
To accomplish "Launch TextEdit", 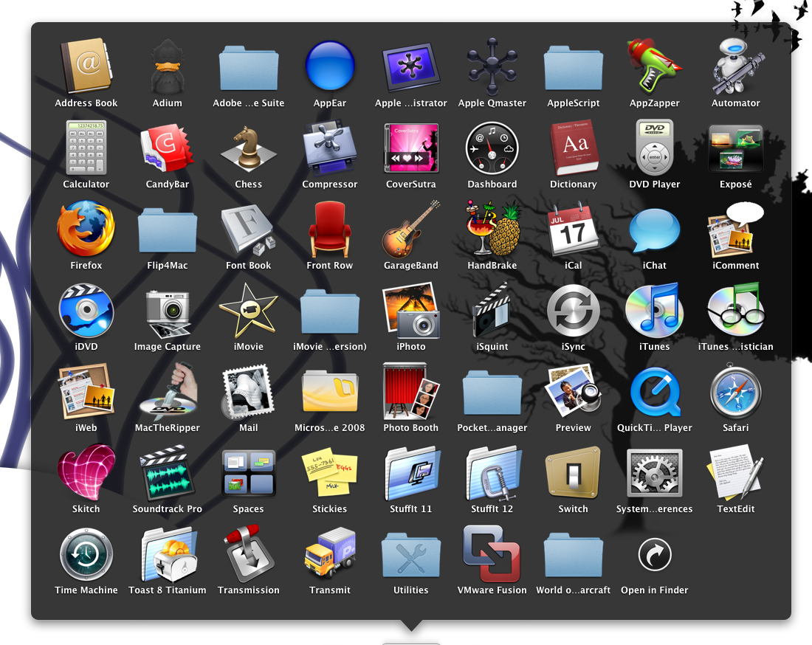I will 736,472.
